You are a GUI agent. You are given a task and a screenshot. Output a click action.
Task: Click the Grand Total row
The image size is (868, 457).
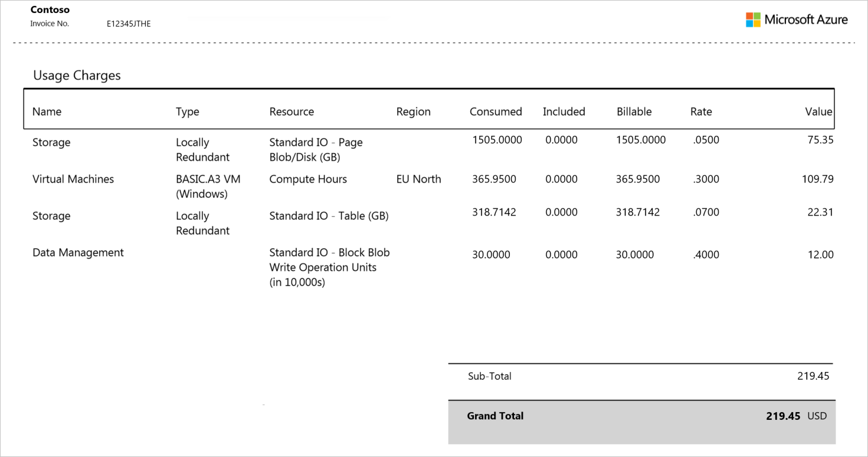(496, 416)
